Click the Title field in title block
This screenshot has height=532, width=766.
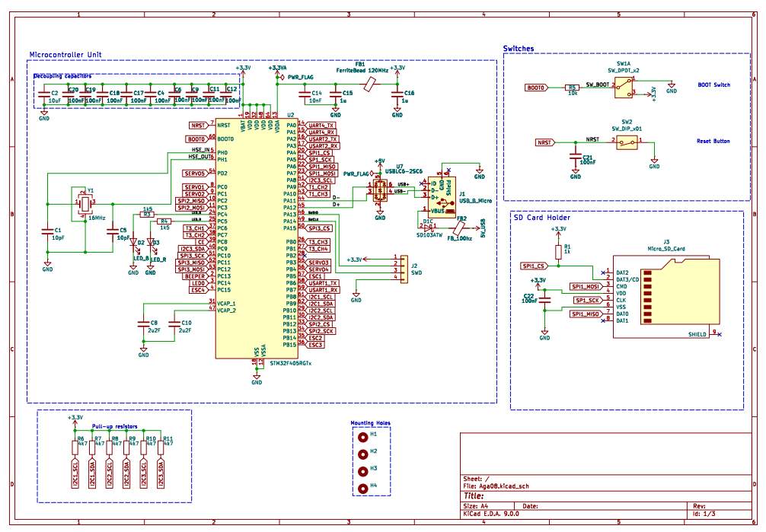(x=484, y=494)
